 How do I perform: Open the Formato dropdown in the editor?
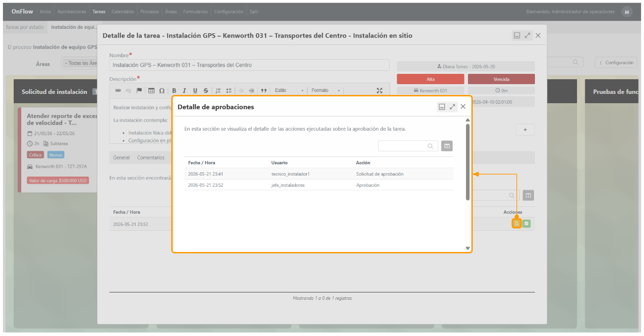point(326,90)
